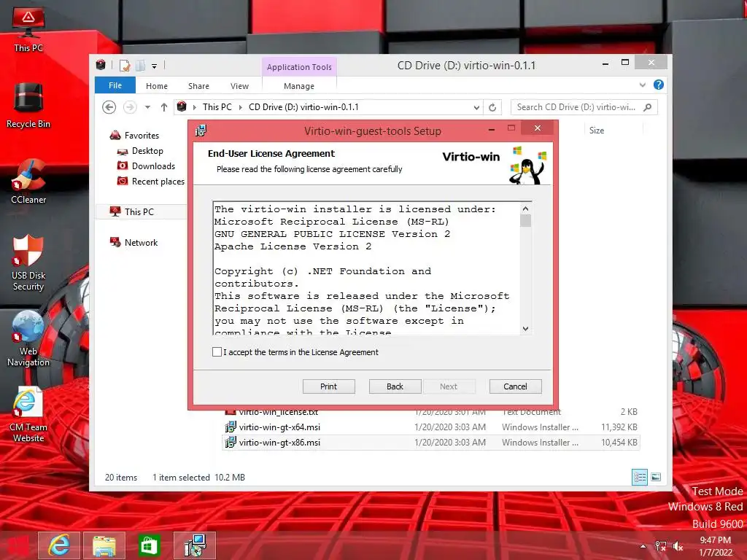The height and width of the screenshot is (560, 747).
Task: Click the Back button in setup
Action: tap(395, 386)
